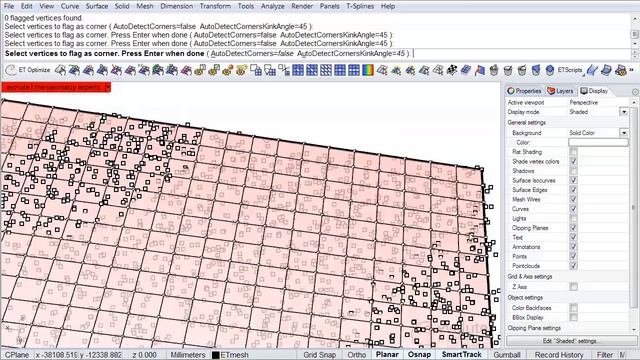Click the ET Optimize swirl icon

(11, 70)
